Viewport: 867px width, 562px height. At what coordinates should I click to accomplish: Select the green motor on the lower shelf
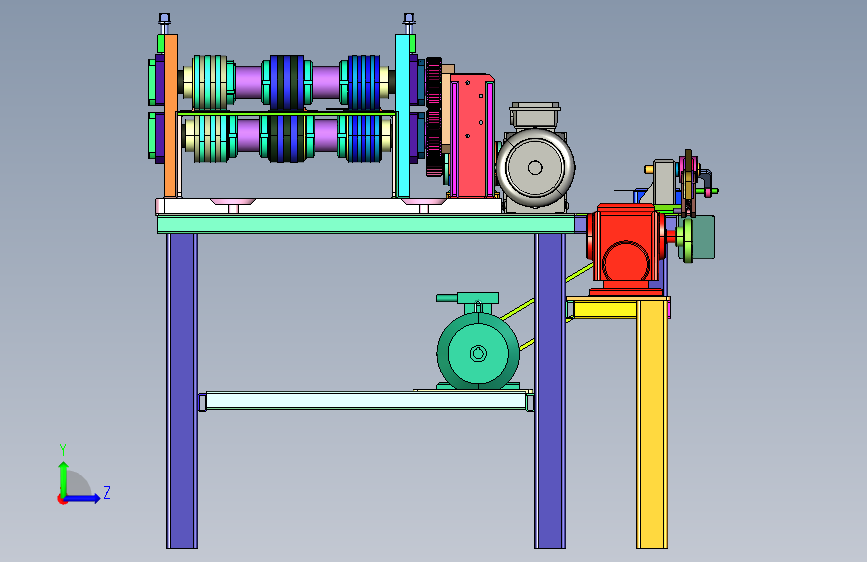478,352
